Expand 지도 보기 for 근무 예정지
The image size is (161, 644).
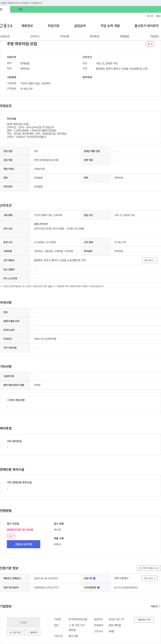pos(150,260)
